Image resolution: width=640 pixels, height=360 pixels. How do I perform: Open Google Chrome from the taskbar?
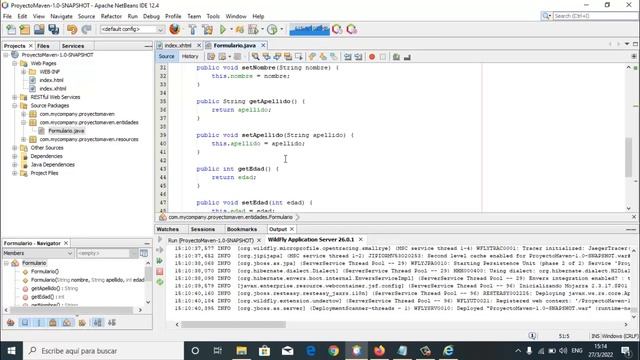tap(333, 351)
